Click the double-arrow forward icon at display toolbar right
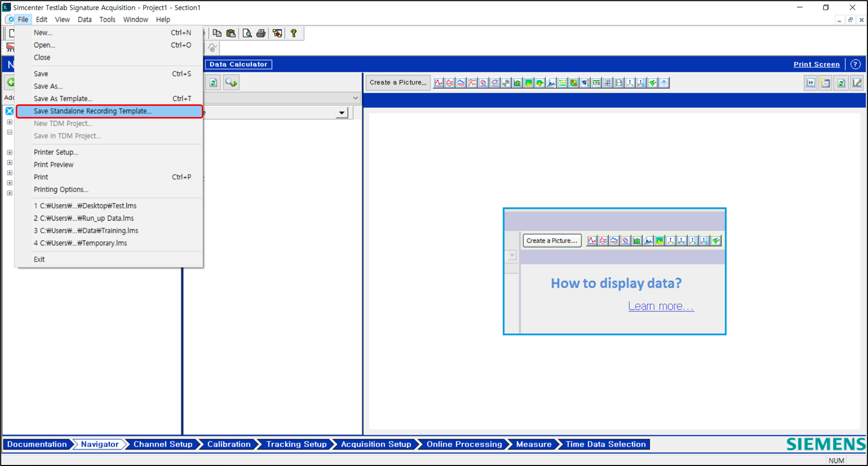Screen dimensions: 868x466 (x=811, y=83)
